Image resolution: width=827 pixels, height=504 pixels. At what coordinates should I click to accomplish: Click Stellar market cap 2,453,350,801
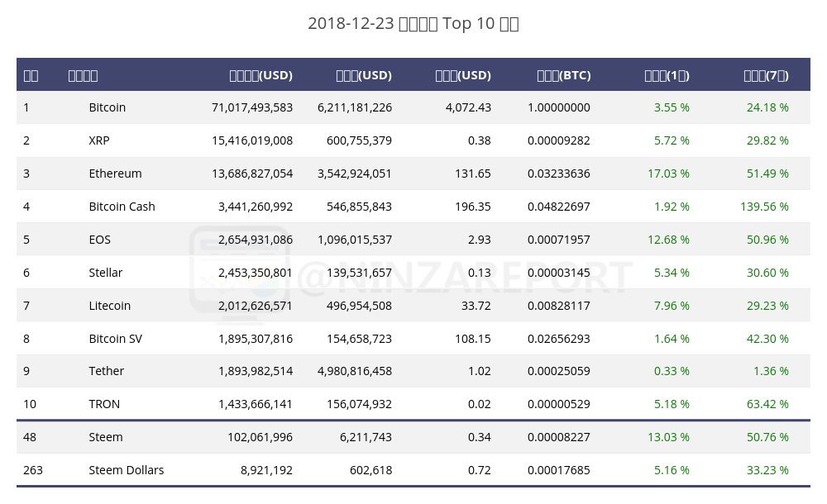tap(256, 273)
